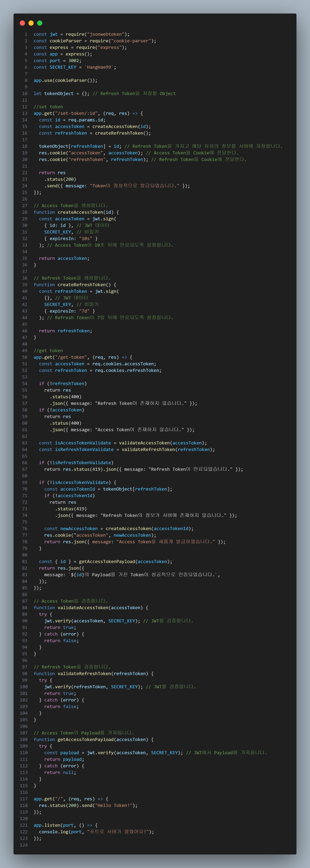Select the "jsonwebtoken" string on line 1

106,34
